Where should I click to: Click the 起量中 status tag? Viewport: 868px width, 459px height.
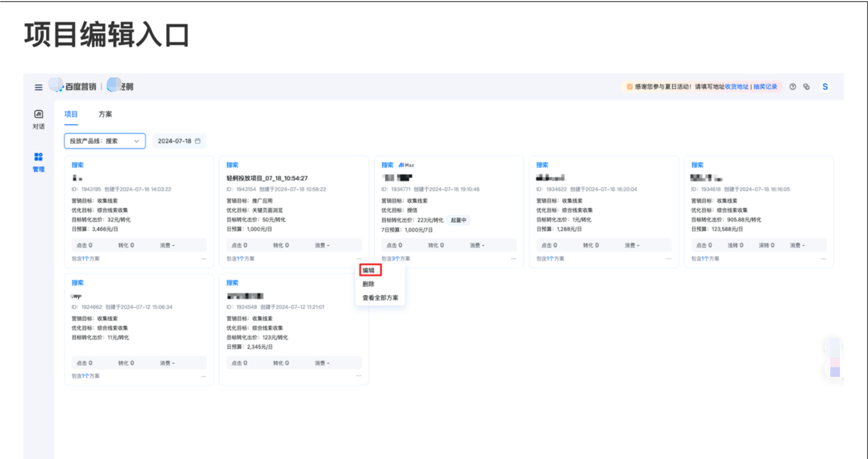(459, 220)
